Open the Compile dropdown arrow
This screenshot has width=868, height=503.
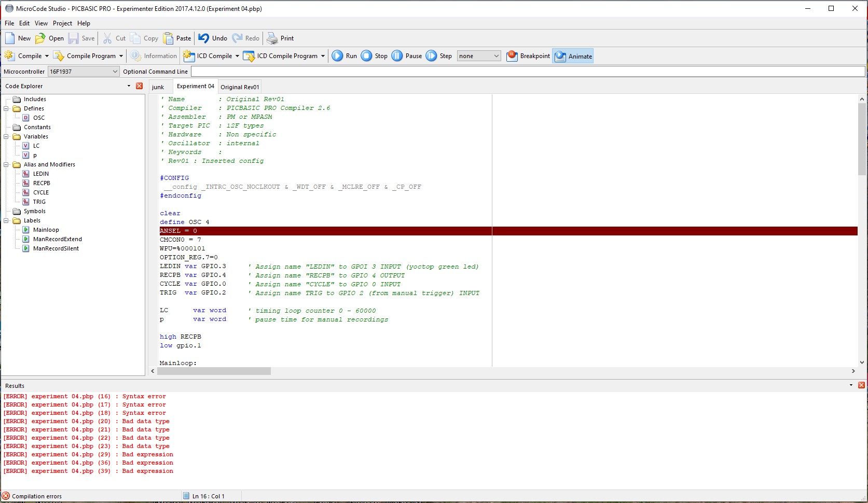pyautogui.click(x=47, y=56)
